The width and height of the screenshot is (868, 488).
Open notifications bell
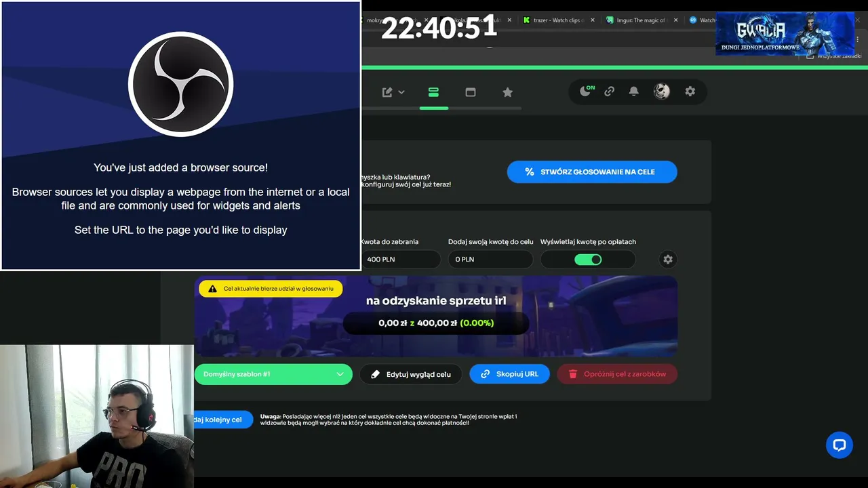point(633,91)
